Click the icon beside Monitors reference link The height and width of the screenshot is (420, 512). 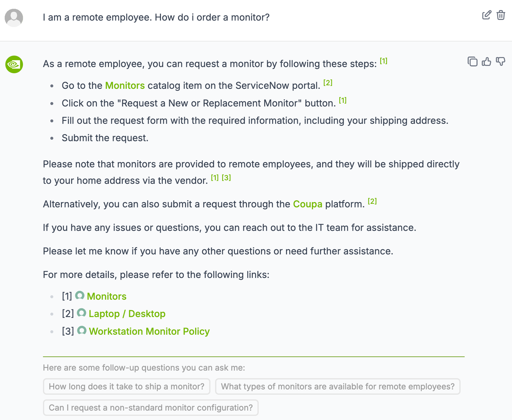80,295
